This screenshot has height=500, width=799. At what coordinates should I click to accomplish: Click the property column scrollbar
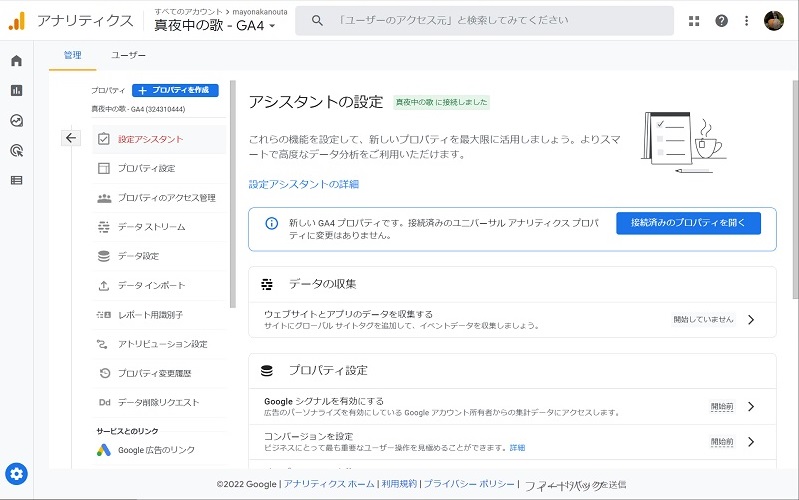(233, 194)
